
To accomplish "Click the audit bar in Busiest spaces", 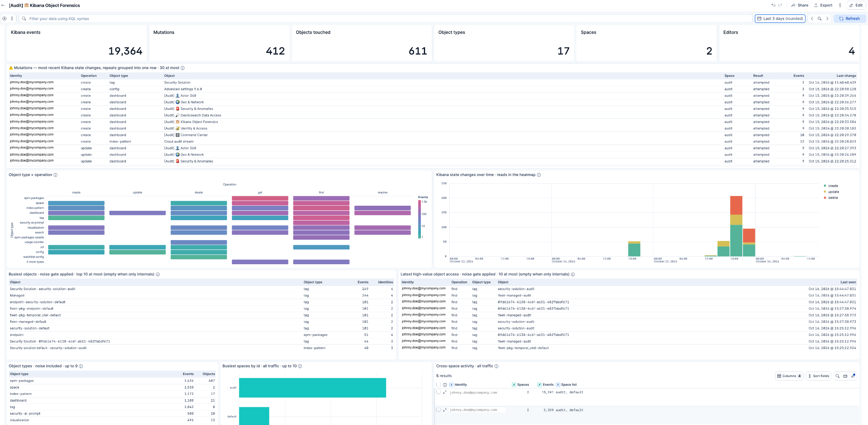I will tap(312, 388).
